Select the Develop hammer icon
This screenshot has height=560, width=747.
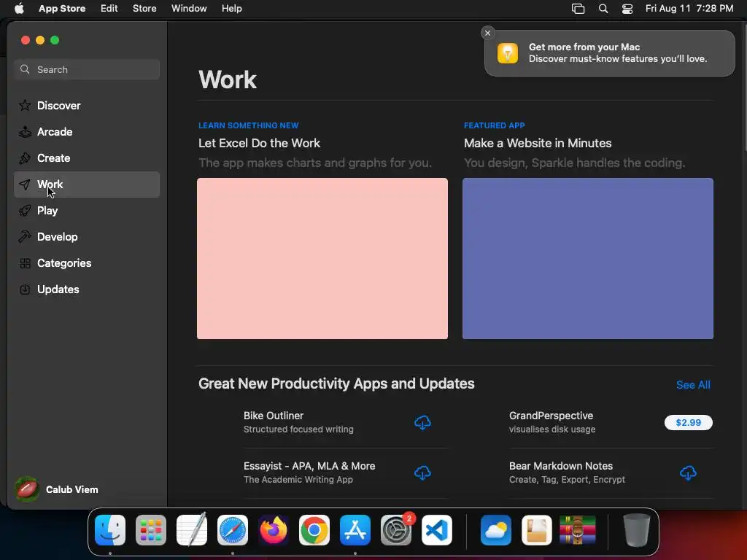point(25,237)
